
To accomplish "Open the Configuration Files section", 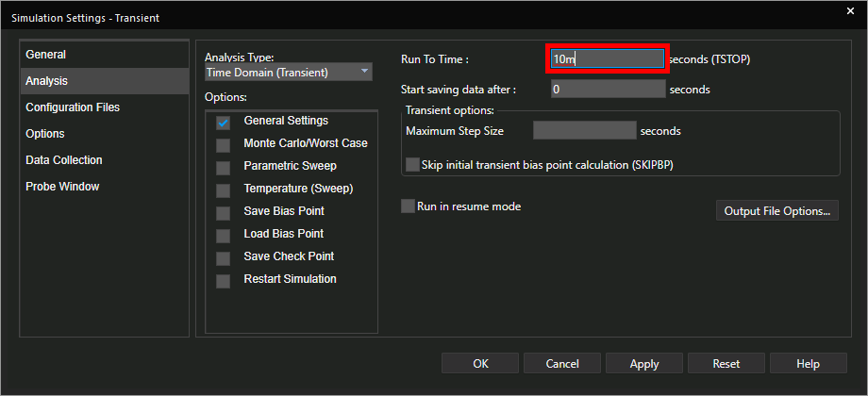I will [104, 107].
